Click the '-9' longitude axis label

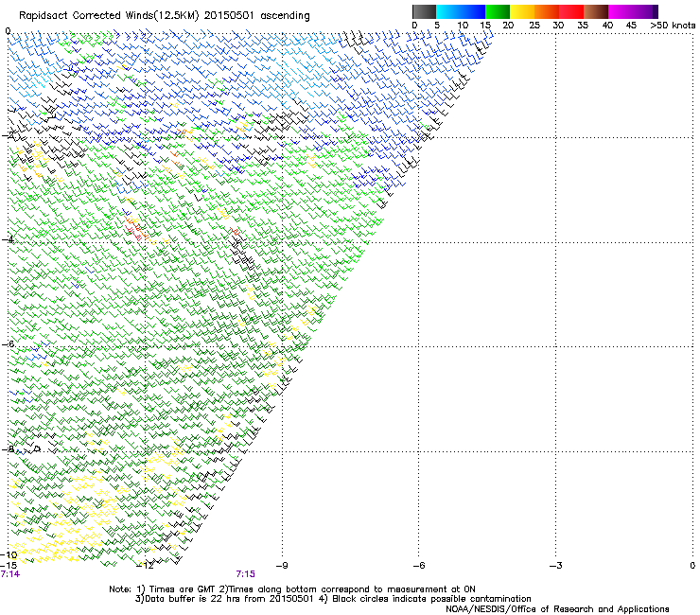point(282,566)
